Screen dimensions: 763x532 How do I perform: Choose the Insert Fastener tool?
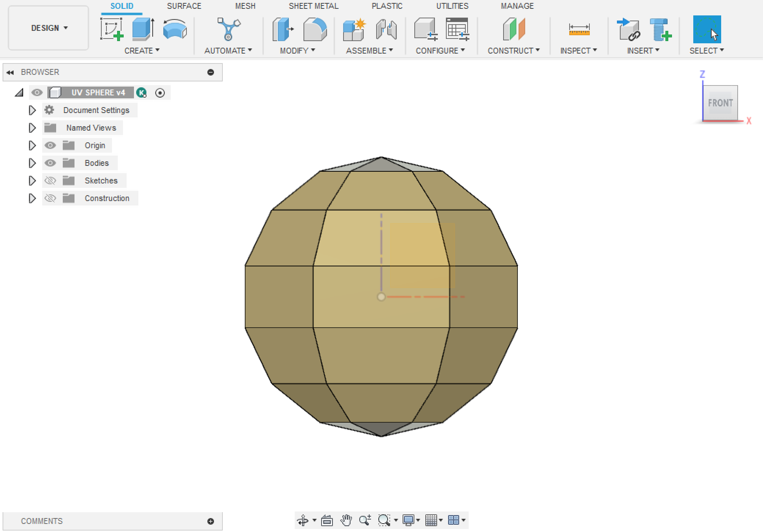tap(661, 29)
